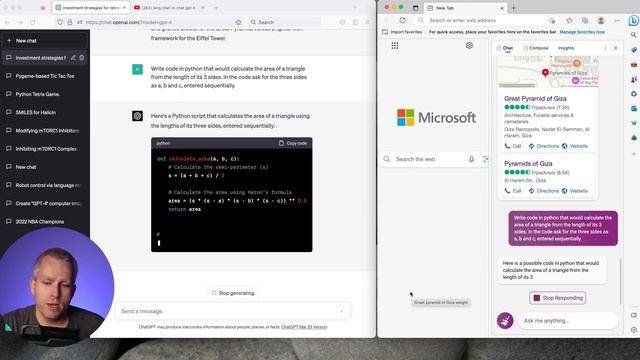The height and width of the screenshot is (360, 640).
Task: Click Import favorites in Edge
Action: point(402,32)
